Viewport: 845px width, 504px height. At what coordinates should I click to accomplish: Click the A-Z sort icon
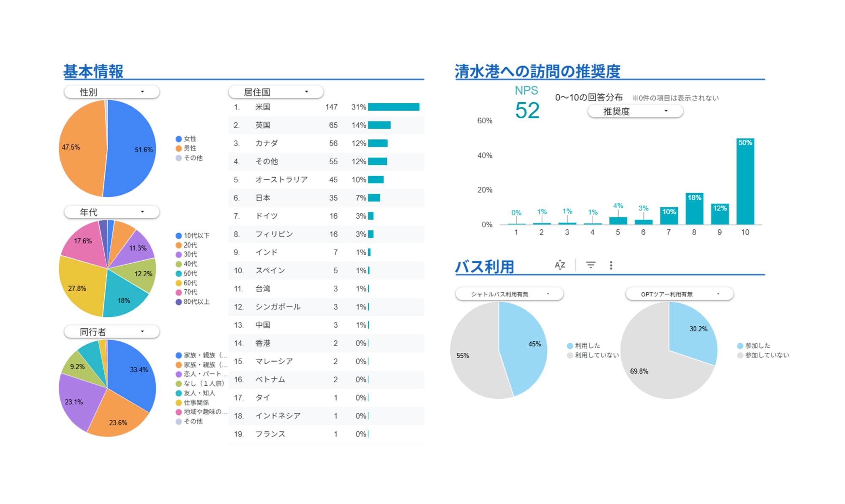(560, 265)
